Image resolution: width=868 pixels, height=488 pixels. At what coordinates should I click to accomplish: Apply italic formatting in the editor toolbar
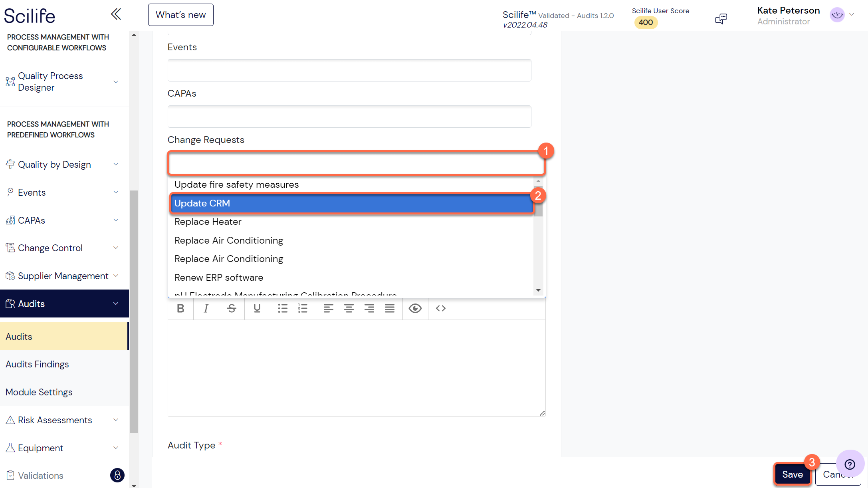[x=206, y=308]
